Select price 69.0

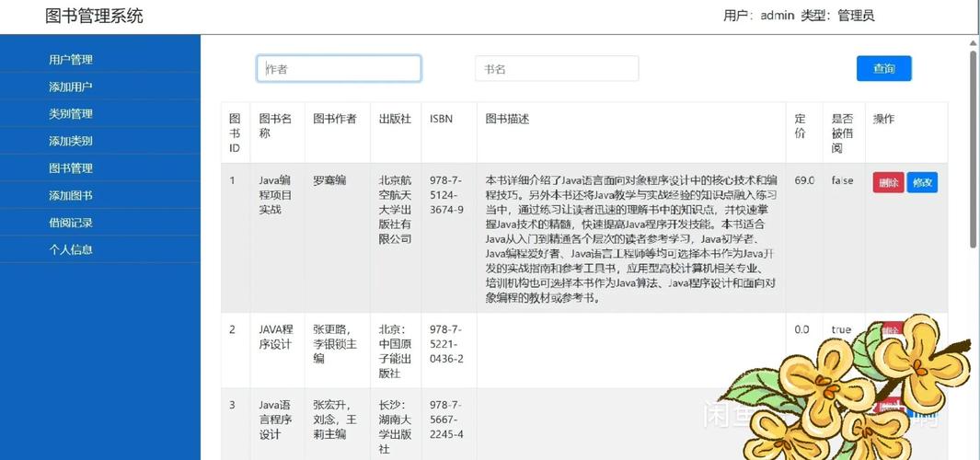click(x=804, y=180)
